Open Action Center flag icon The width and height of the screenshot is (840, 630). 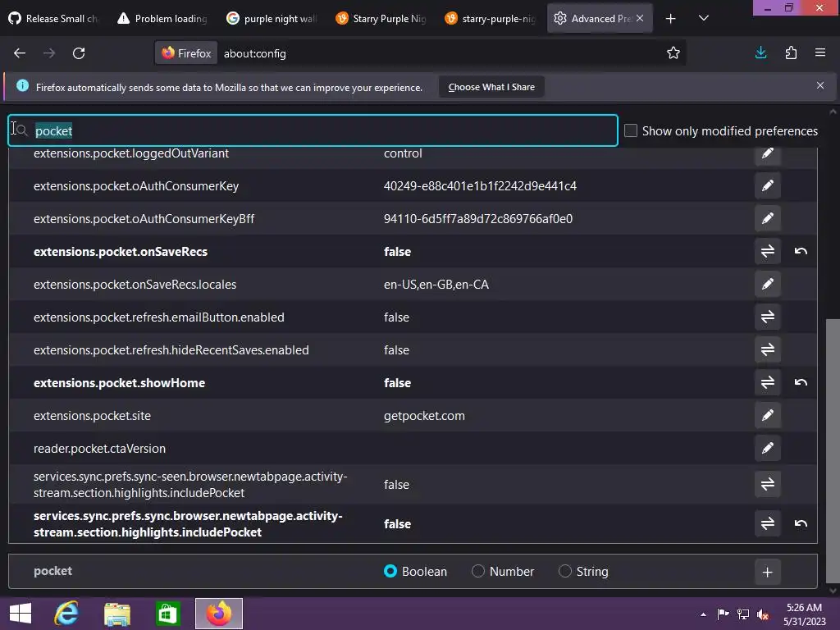click(723, 614)
